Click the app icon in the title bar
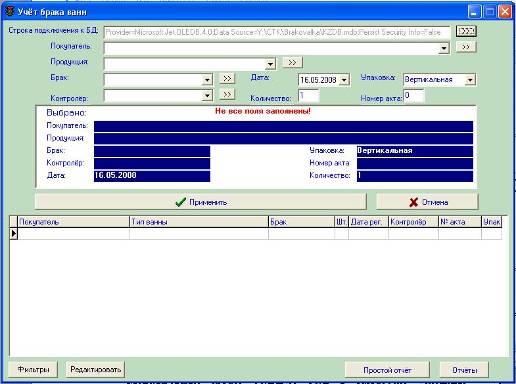 (x=10, y=12)
